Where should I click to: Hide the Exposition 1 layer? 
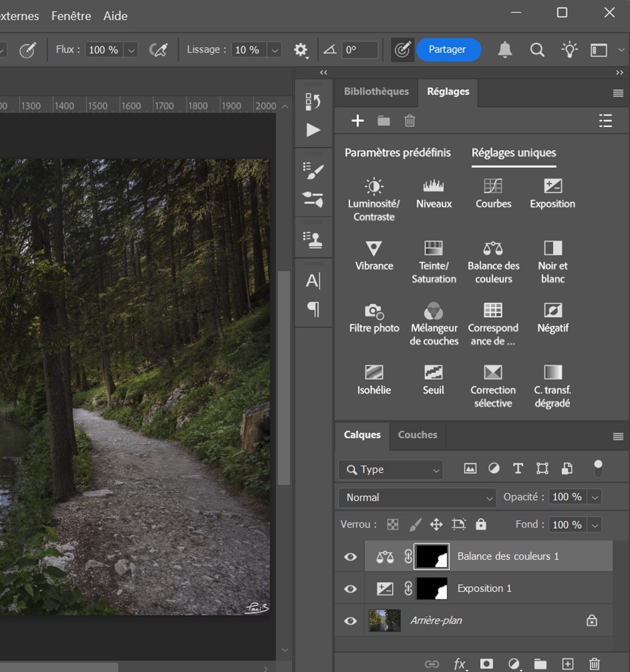(x=350, y=589)
